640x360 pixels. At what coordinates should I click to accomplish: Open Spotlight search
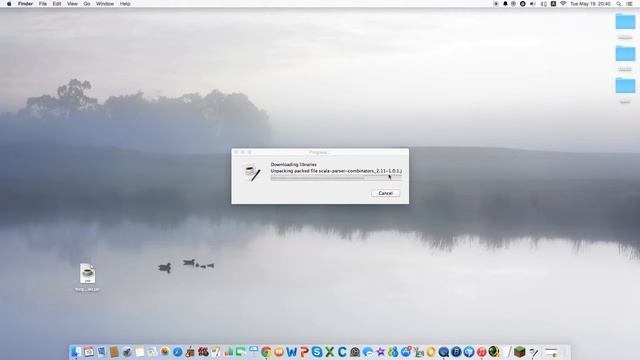(x=619, y=4)
